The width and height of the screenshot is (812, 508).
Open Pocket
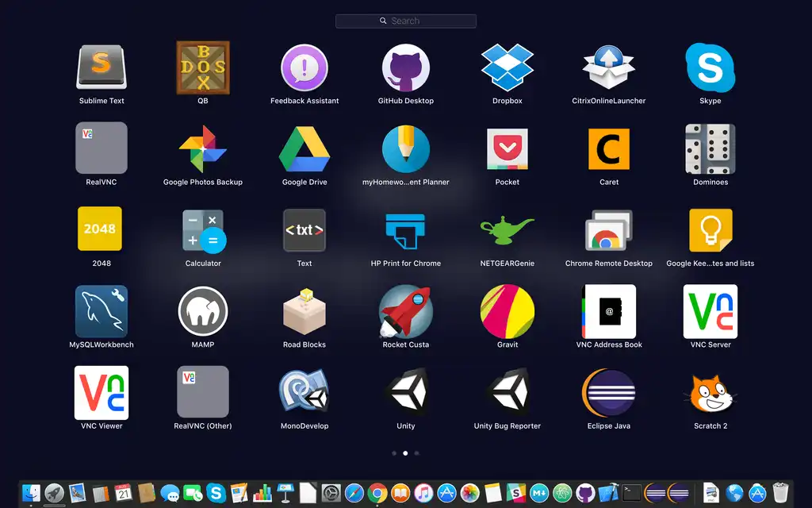pyautogui.click(x=507, y=152)
